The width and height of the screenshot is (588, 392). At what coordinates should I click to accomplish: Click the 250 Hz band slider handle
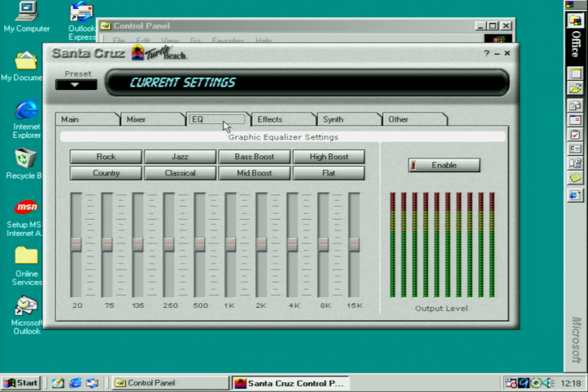(169, 244)
